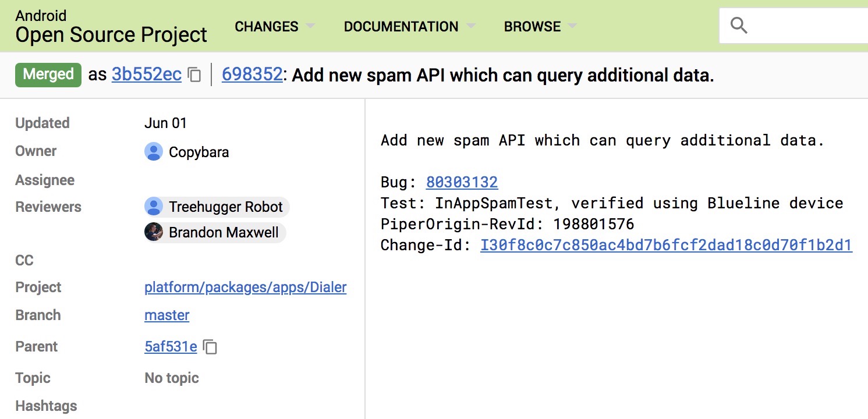Copy commit hash 3b552ec icon
This screenshot has width=868, height=419.
pos(195,75)
